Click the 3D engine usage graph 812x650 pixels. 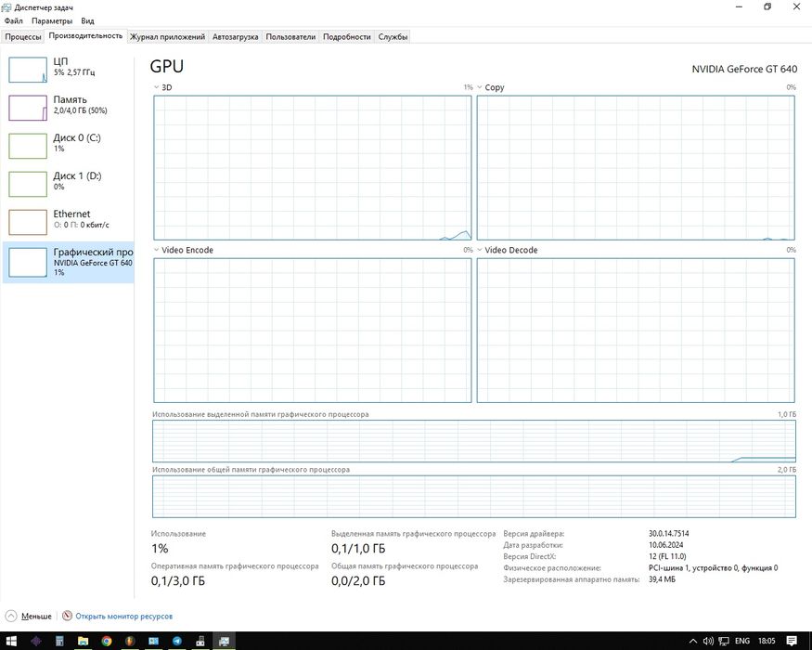click(312, 167)
